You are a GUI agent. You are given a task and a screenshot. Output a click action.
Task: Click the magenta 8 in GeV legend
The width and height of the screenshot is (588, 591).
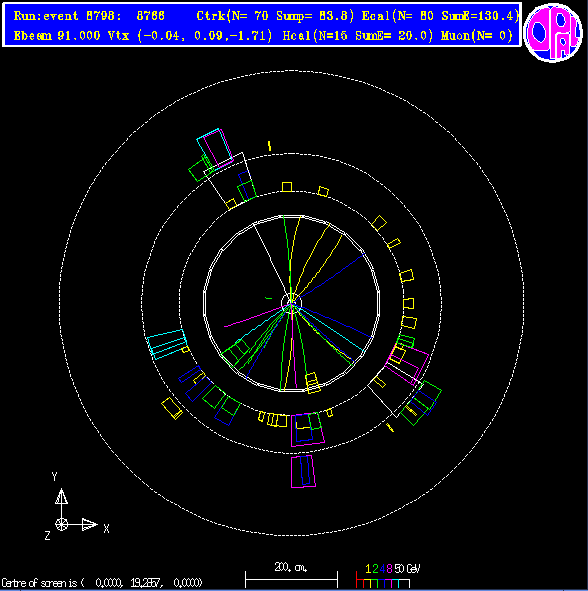389,568
